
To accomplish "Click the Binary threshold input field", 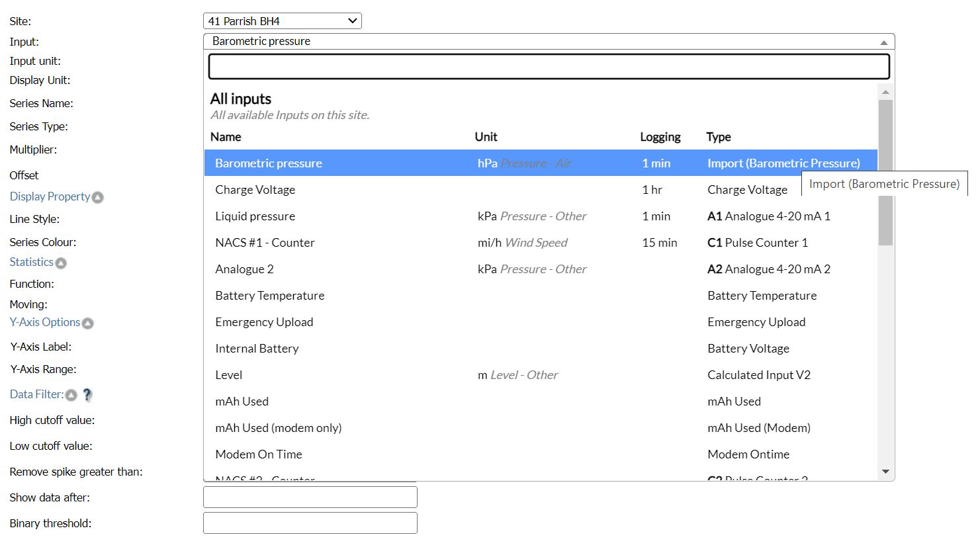I will [x=310, y=523].
